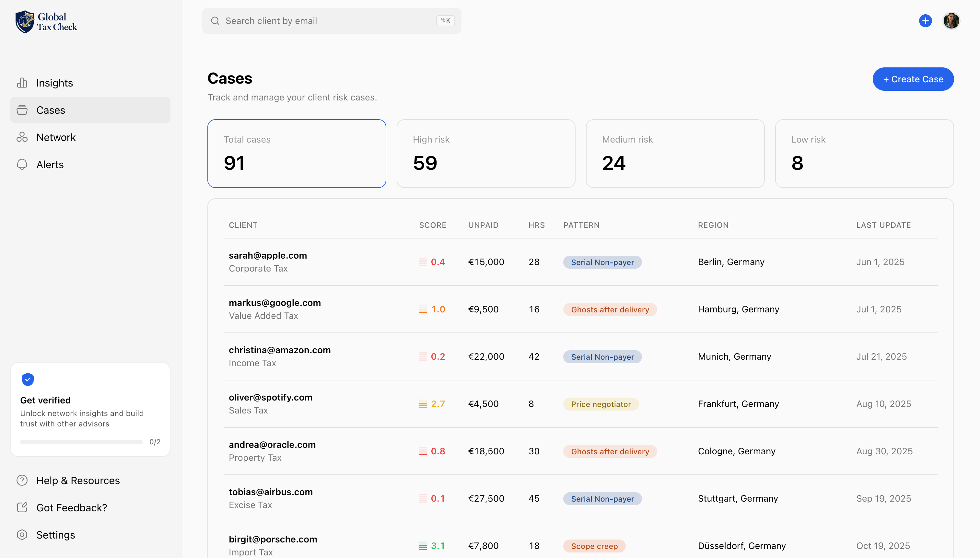Click Ghosts after delivery tag for markus@google.com
The height and width of the screenshot is (558, 980).
pyautogui.click(x=610, y=310)
